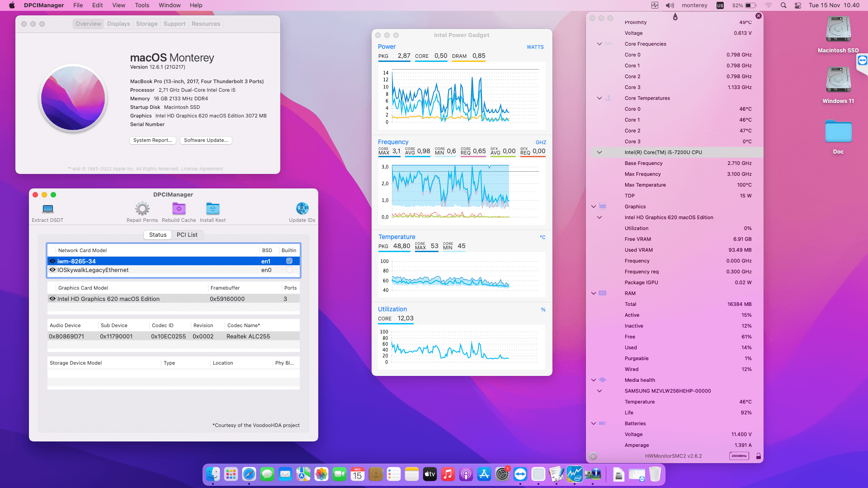Click the Software Update button
This screenshot has height=488, width=868.
click(x=206, y=141)
